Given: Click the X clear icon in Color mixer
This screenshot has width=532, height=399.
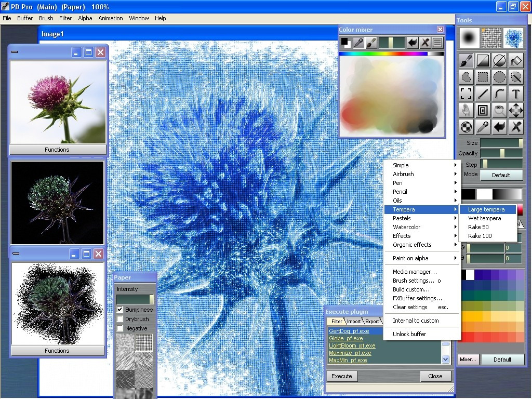Looking at the screenshot, I should coord(425,43).
